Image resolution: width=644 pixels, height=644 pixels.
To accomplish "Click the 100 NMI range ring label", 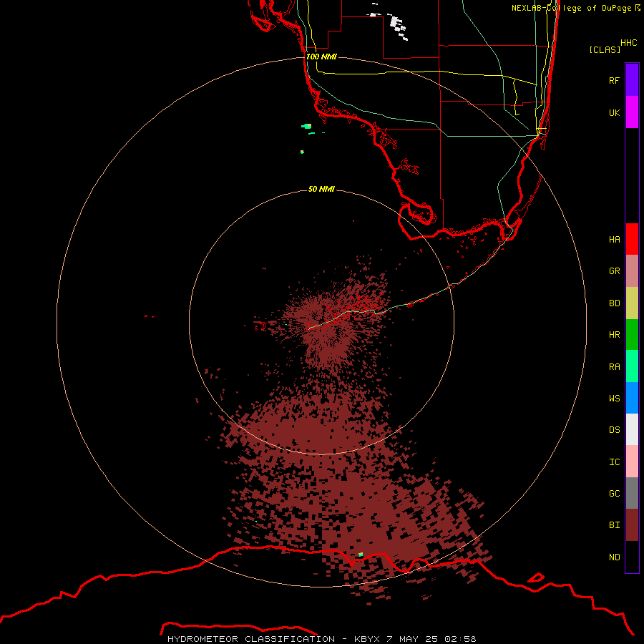I will 321,57.
